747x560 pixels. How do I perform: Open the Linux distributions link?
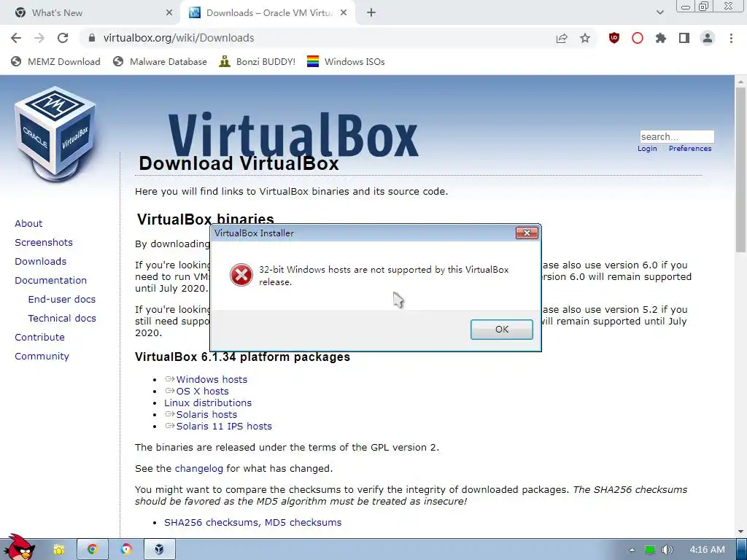click(x=208, y=402)
